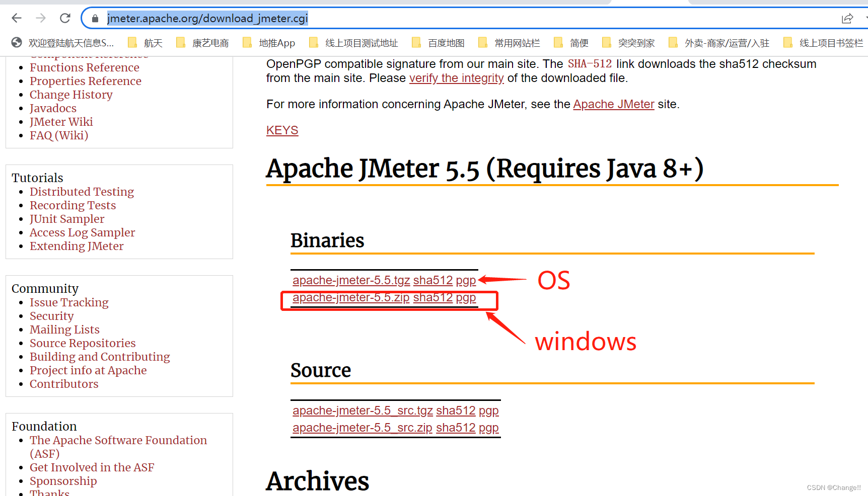Open the JMeter Wiki link
This screenshot has width=868, height=496.
tap(61, 122)
